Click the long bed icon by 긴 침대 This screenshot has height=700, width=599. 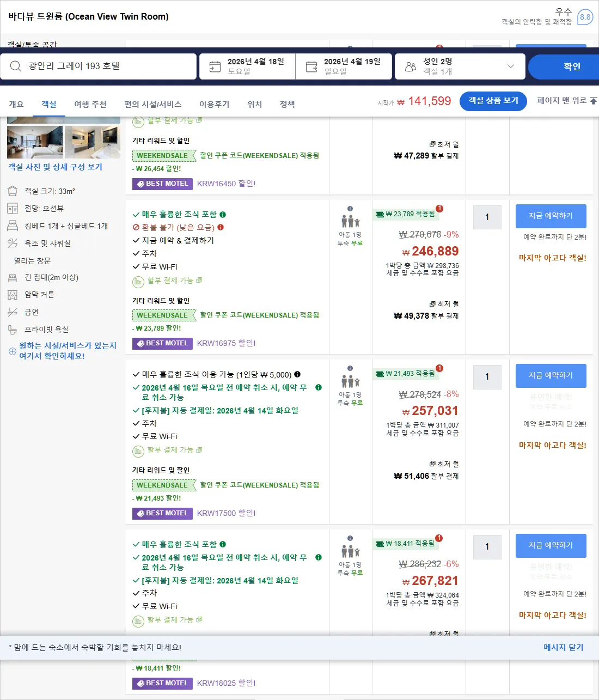[13, 278]
